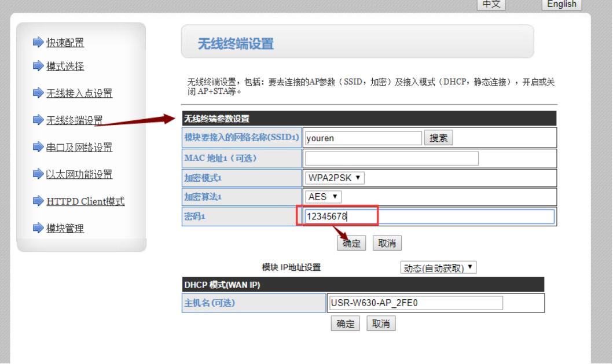Click the arrow icon beside HTTPD Client模式
Screen dimensions: 613x364
click(x=38, y=201)
